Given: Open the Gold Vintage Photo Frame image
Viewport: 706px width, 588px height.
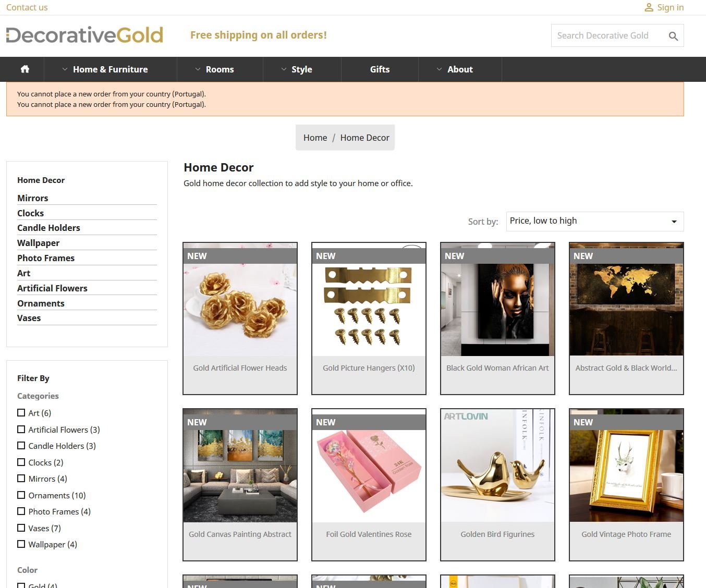Looking at the screenshot, I should [x=626, y=466].
